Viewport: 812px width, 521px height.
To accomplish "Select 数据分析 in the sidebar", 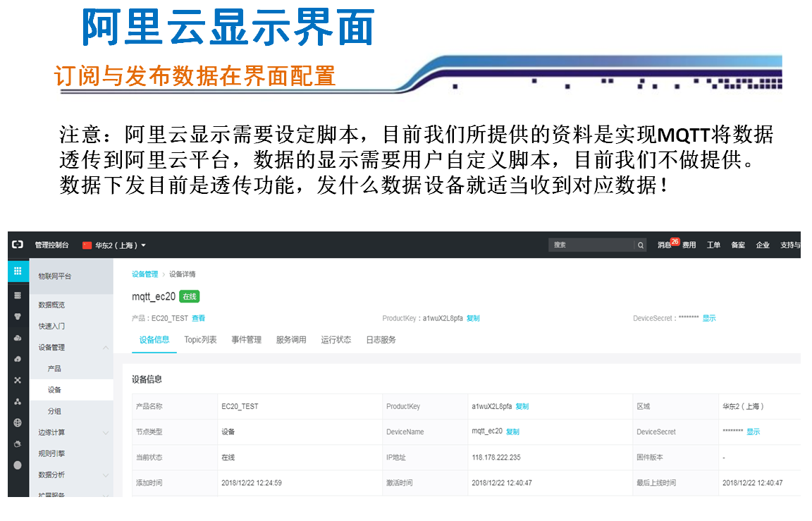I will tap(51, 475).
